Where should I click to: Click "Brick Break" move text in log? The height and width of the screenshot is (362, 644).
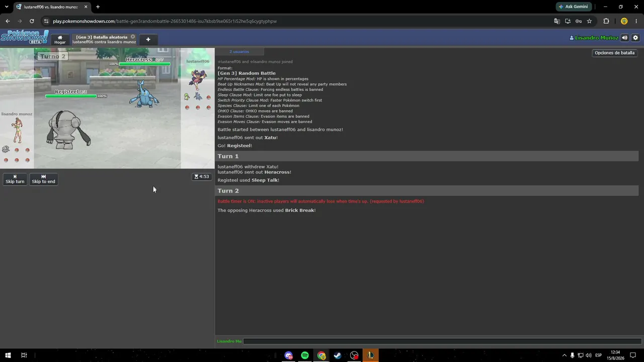(x=300, y=210)
